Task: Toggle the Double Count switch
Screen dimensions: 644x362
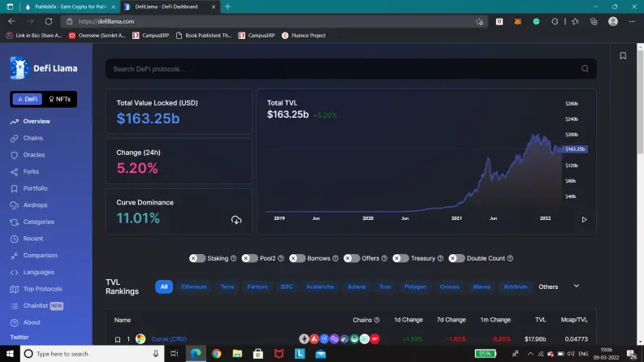Action: (x=456, y=259)
